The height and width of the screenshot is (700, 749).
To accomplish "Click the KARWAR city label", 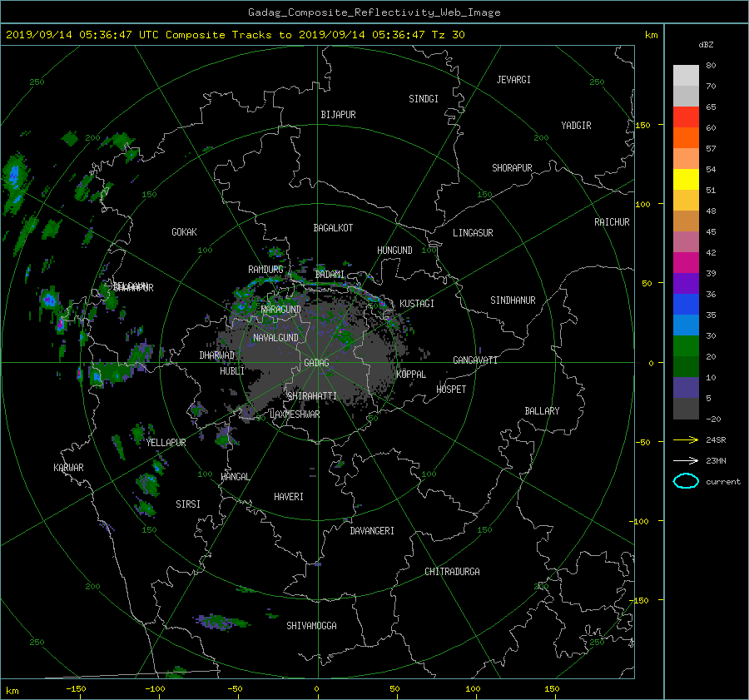I will (68, 468).
